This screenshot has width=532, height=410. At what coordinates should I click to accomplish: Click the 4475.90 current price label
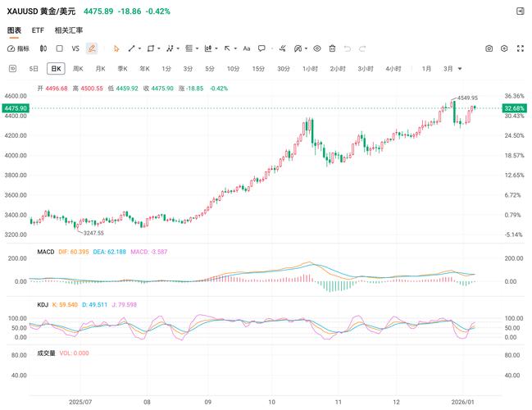point(16,108)
